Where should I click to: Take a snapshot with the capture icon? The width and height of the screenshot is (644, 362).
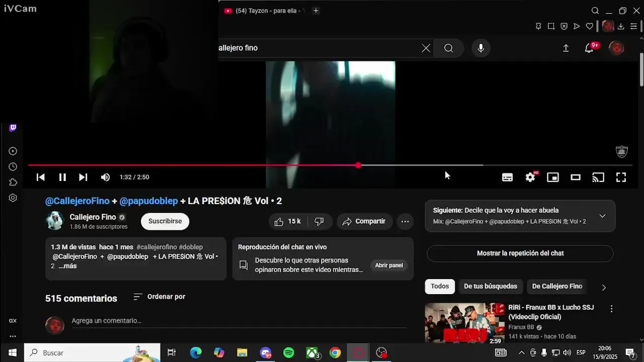coord(551,26)
